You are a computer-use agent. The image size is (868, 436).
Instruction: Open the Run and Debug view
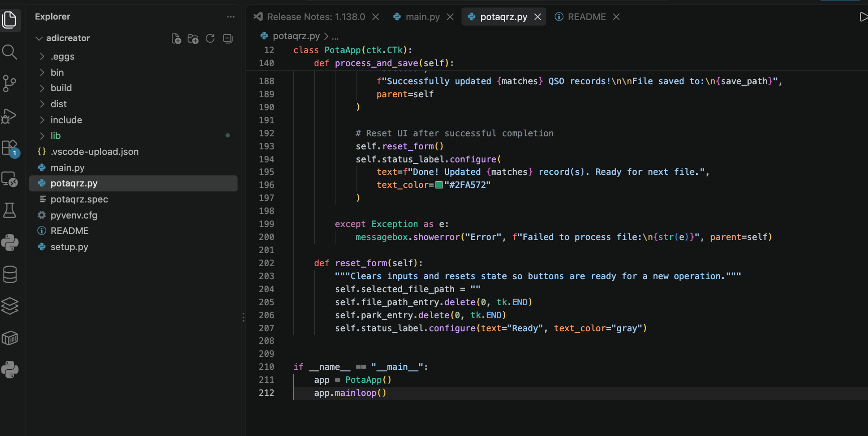(10, 116)
